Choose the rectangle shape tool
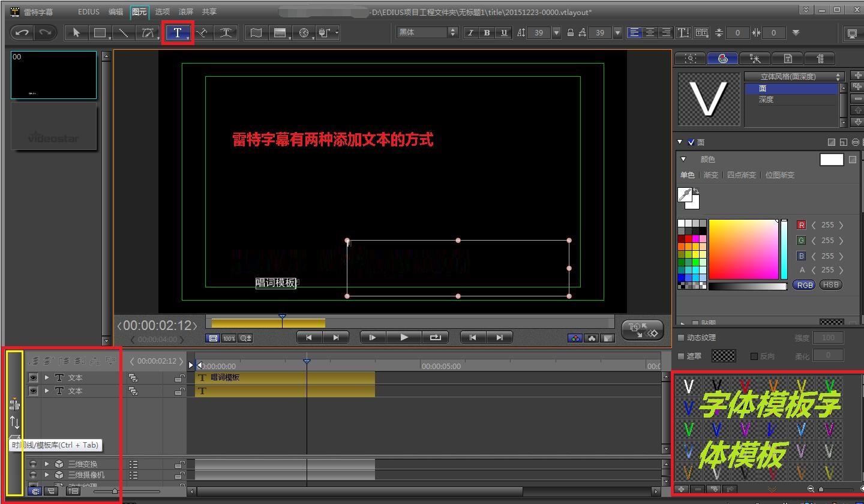The height and width of the screenshot is (504, 864). pos(100,32)
